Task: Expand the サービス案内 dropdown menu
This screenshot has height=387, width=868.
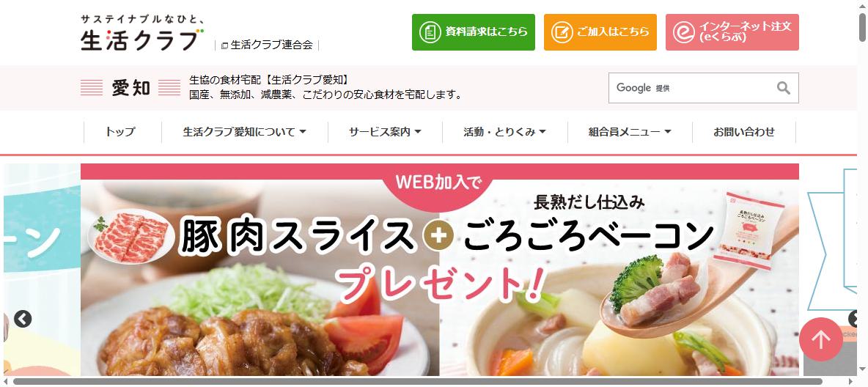Action: [386, 133]
